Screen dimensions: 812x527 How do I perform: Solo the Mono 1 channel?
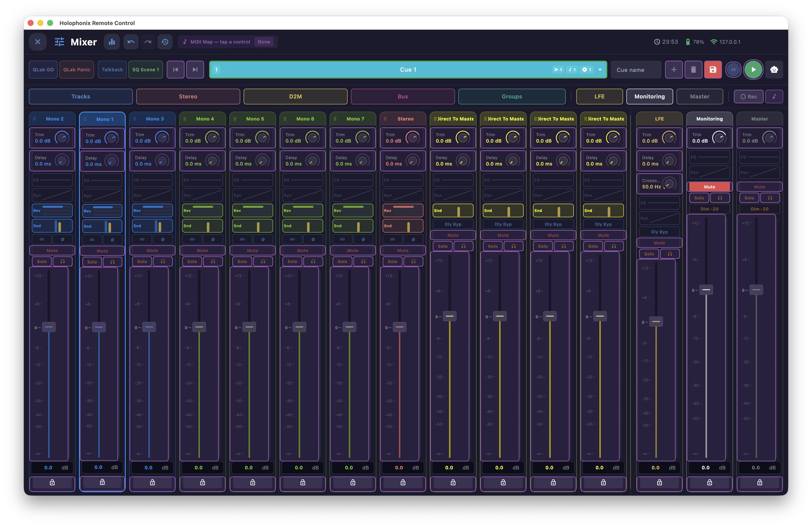[92, 262]
